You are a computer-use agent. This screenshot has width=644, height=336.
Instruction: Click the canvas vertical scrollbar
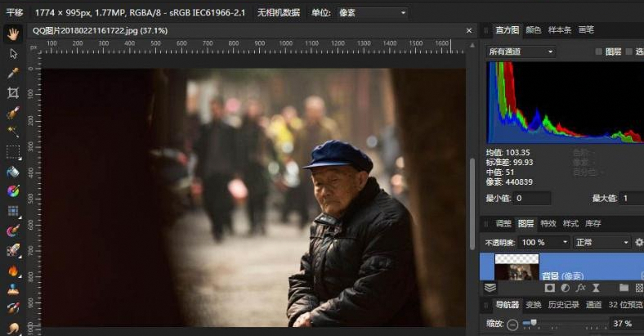click(472, 204)
